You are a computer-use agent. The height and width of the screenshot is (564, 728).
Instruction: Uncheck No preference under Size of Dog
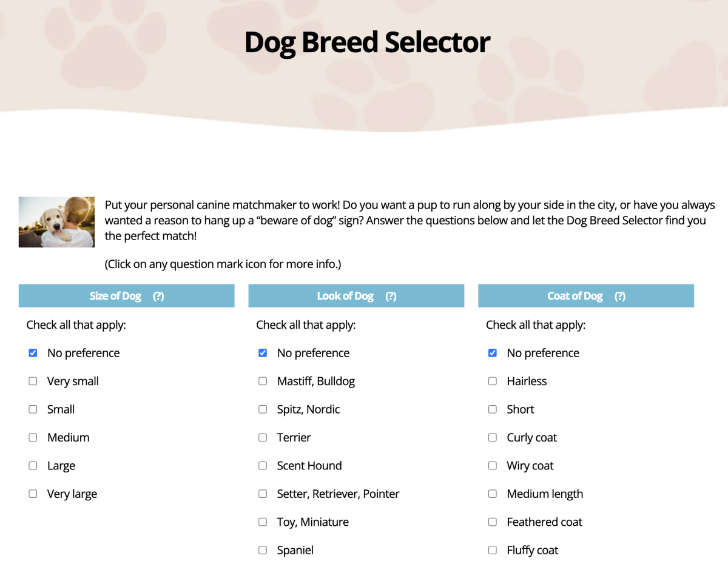click(x=33, y=353)
